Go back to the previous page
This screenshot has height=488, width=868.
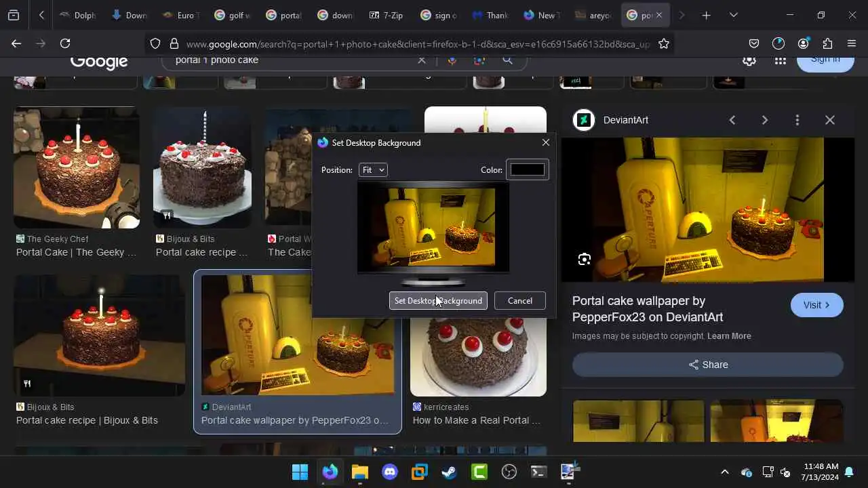(x=16, y=43)
